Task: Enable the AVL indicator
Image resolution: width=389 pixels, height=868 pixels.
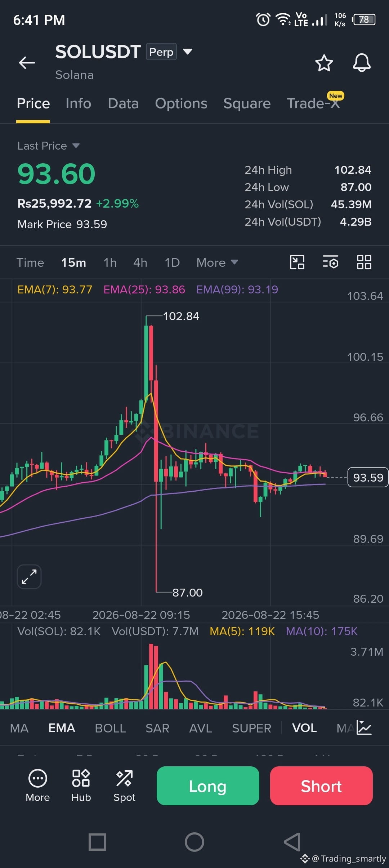Action: pos(201,728)
